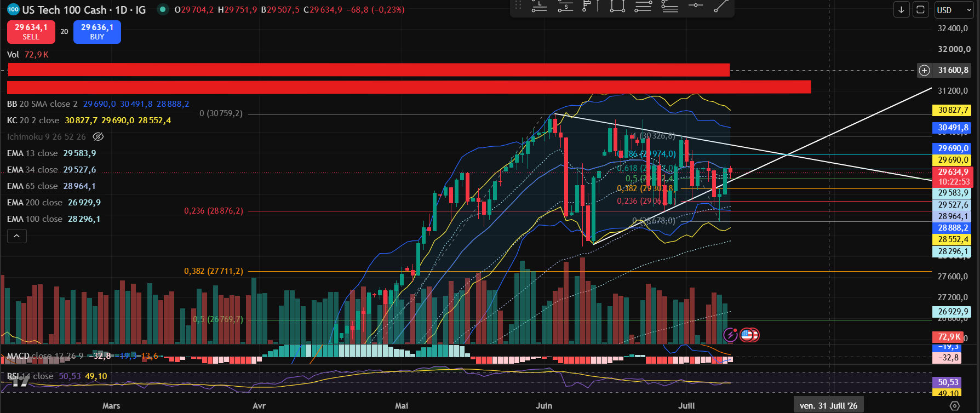Click the red SELL 29 634,1 button
Viewport: 980px width, 413px height.
click(x=31, y=32)
